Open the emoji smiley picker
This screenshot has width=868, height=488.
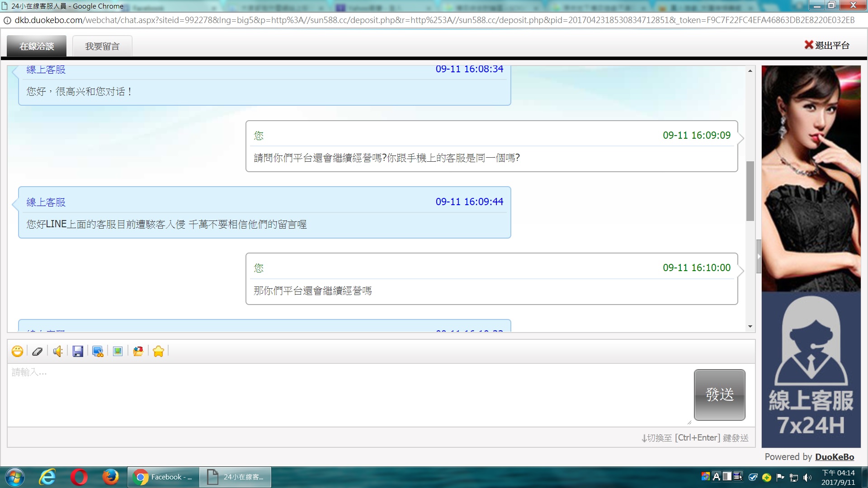click(x=17, y=351)
